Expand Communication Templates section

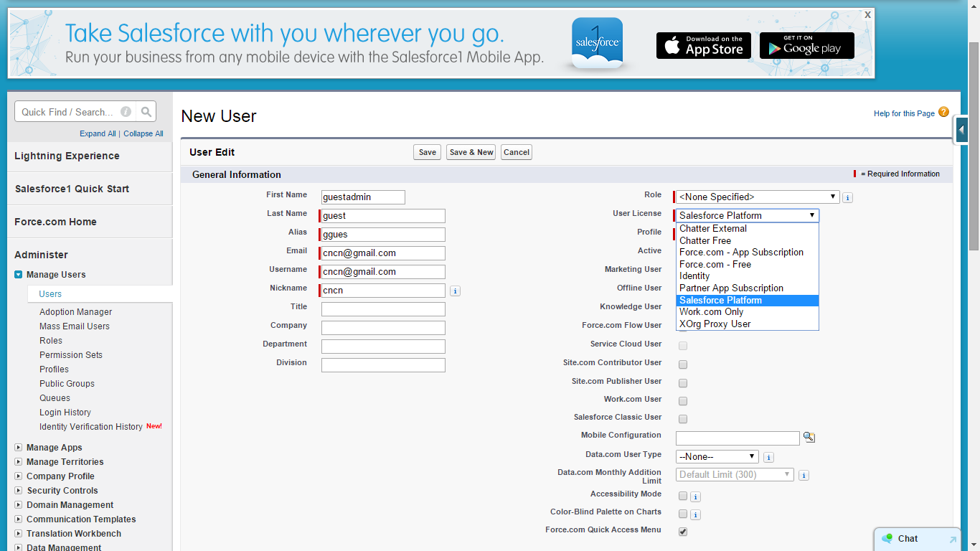pyautogui.click(x=19, y=519)
